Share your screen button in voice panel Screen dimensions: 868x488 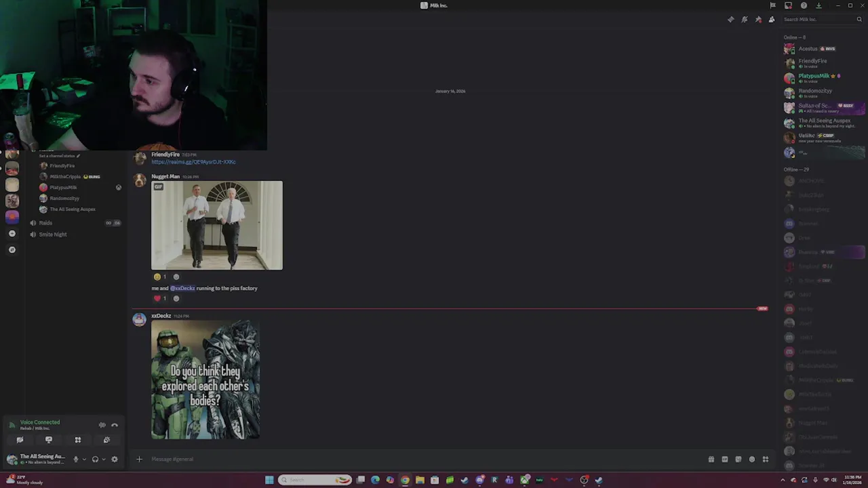(x=49, y=440)
